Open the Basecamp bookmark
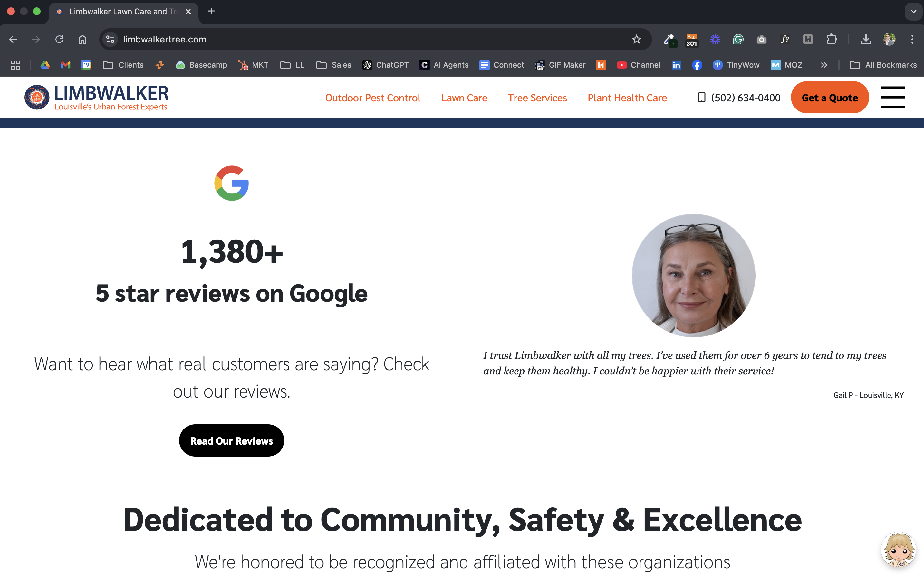The width and height of the screenshot is (924, 575). (201, 65)
